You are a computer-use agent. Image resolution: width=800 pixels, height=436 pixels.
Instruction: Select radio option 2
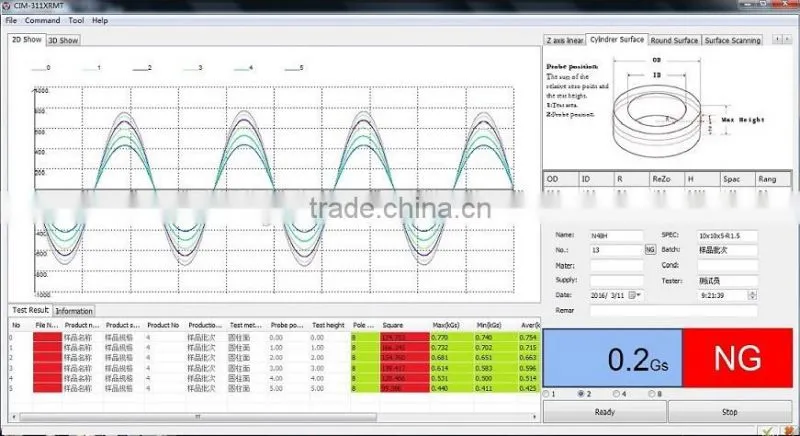point(581,394)
